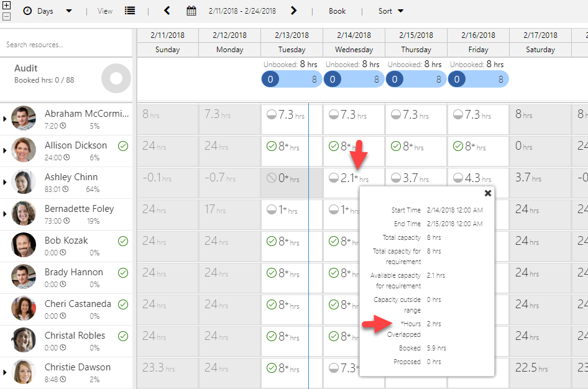Screen dimensions: 588x389
Task: Click Allison Dickson's green checkmark
Action: tap(123, 146)
